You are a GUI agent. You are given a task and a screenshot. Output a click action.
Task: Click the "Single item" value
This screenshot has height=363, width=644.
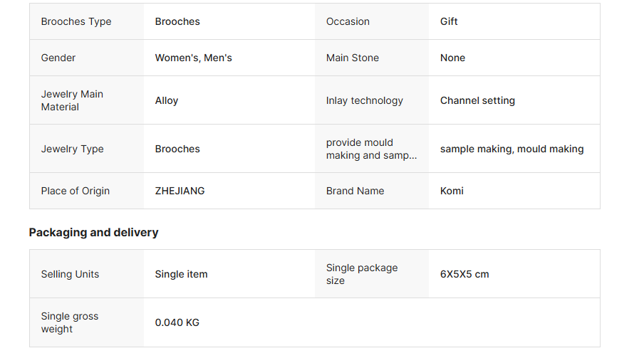click(181, 274)
